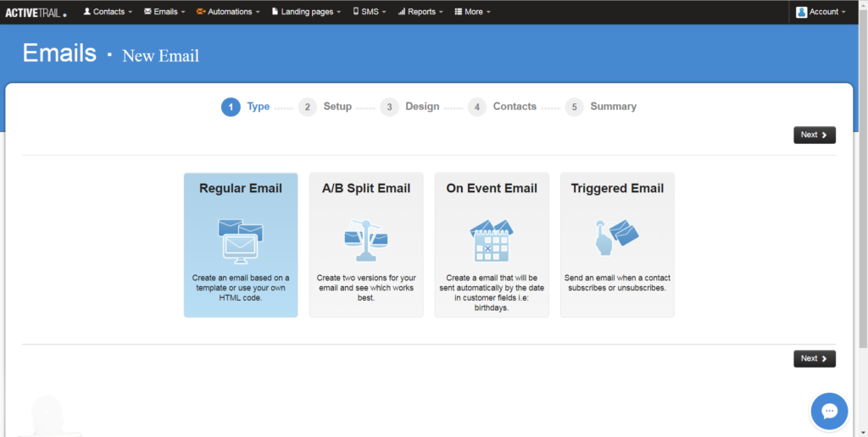The image size is (868, 437).
Task: Open the SMS menu
Action: click(x=370, y=12)
